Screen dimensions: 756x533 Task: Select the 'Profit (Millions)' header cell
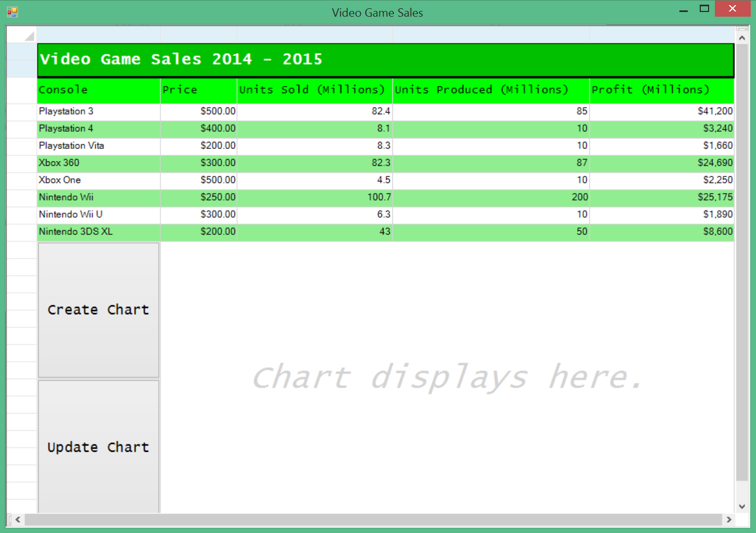click(662, 90)
